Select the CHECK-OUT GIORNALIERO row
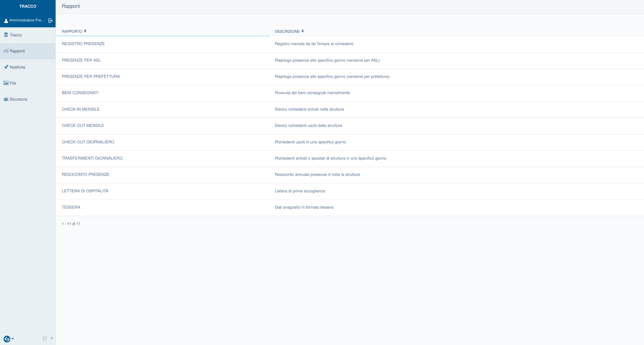Screen dimensions: 644x345 click(x=350, y=142)
